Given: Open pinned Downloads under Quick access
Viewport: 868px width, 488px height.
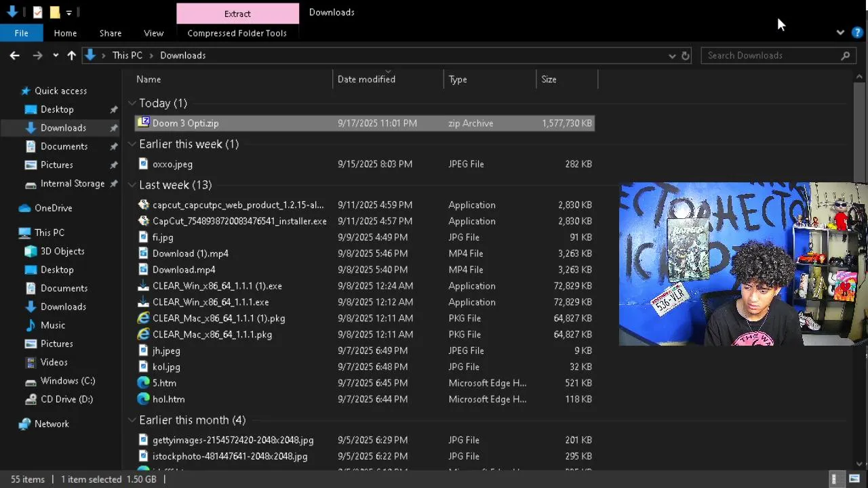Looking at the screenshot, I should tap(63, 127).
